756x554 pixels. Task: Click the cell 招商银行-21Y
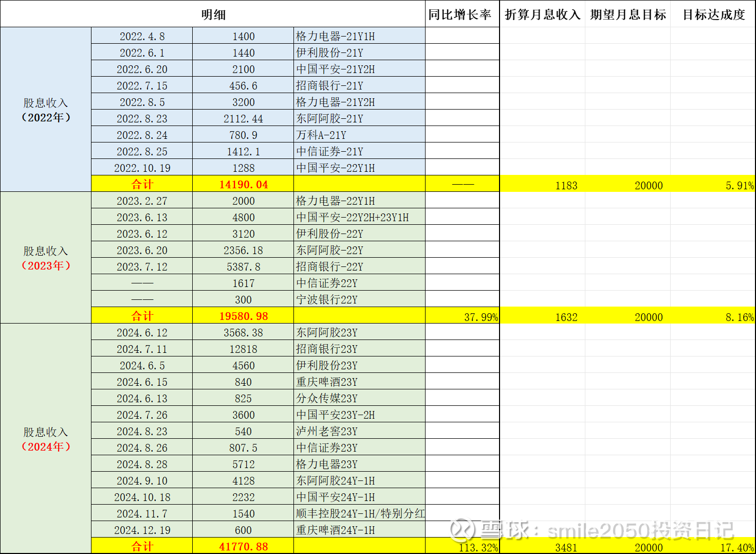pyautogui.click(x=359, y=85)
